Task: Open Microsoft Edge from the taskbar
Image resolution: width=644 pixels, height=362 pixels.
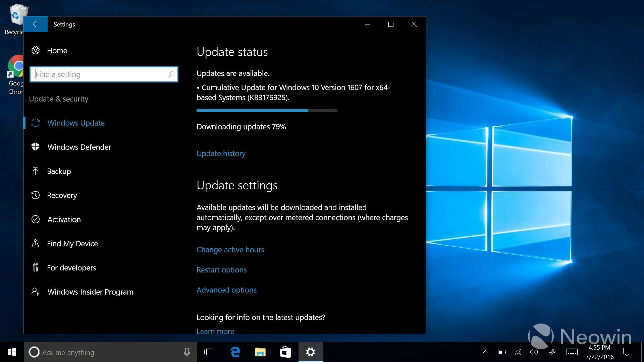Action: (235, 352)
